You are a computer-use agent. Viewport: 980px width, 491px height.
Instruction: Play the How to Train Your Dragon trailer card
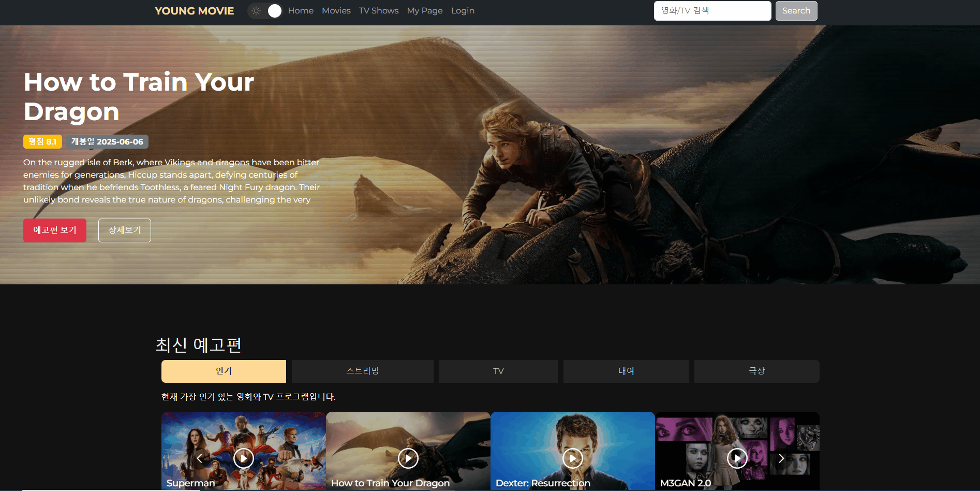408,458
